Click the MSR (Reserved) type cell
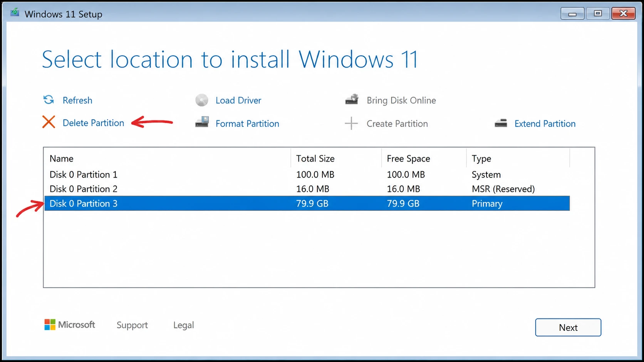The image size is (644, 362). click(503, 189)
